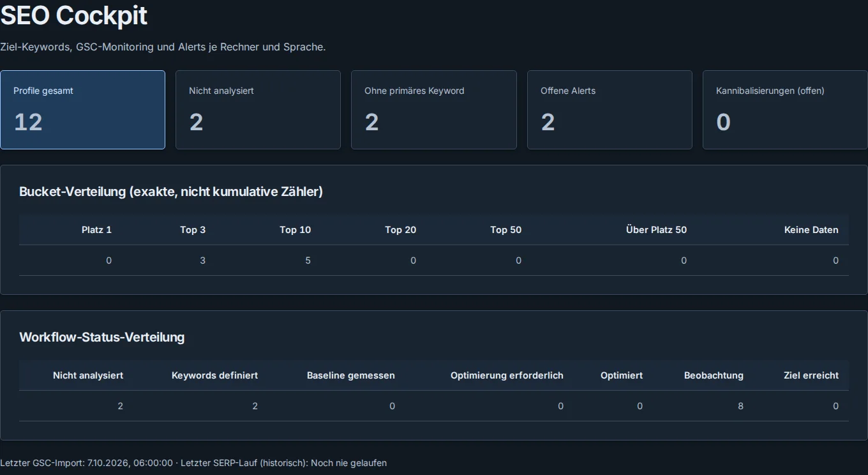Select the value 2 under Keywords definiert
868x475 pixels.
255,406
